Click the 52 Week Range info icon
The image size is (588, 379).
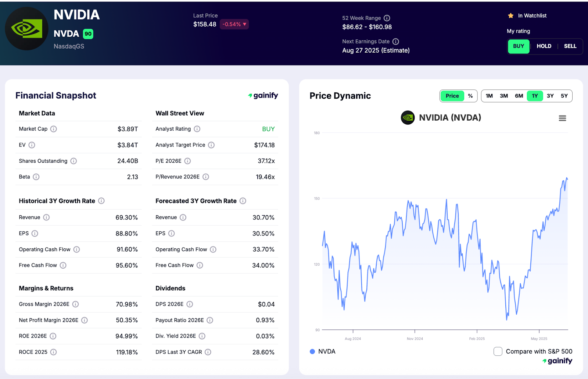[387, 18]
